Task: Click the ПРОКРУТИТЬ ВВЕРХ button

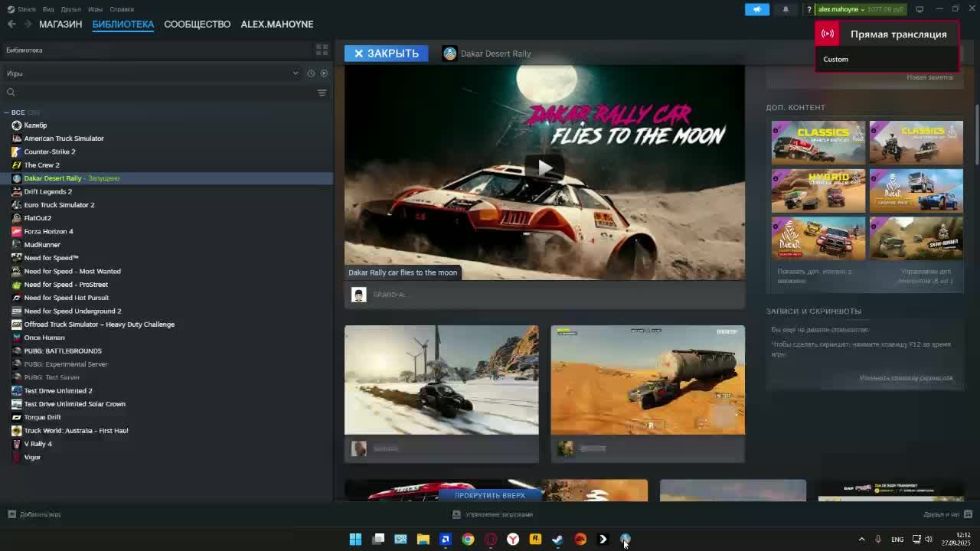Action: [490, 495]
